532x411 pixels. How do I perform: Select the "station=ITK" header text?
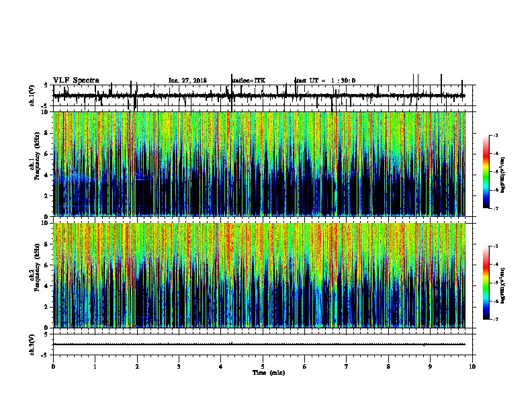(x=249, y=81)
